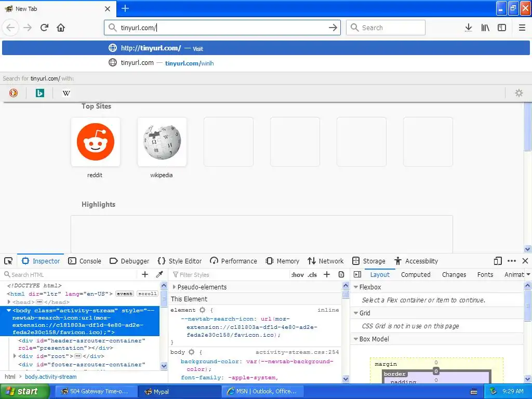Select the tinyurl.com/winlh suggestion
The width and height of the screenshot is (532, 399).
(266, 63)
